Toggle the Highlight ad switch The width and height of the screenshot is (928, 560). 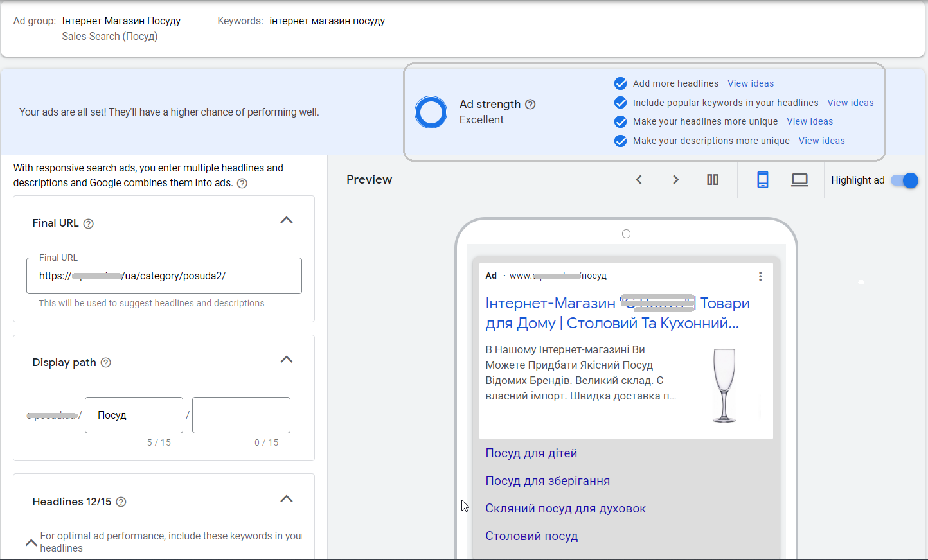(x=905, y=180)
